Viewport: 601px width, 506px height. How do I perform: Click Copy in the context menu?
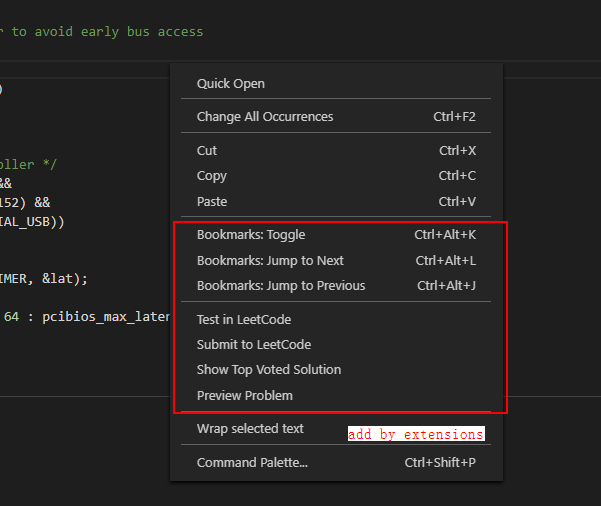(x=336, y=176)
